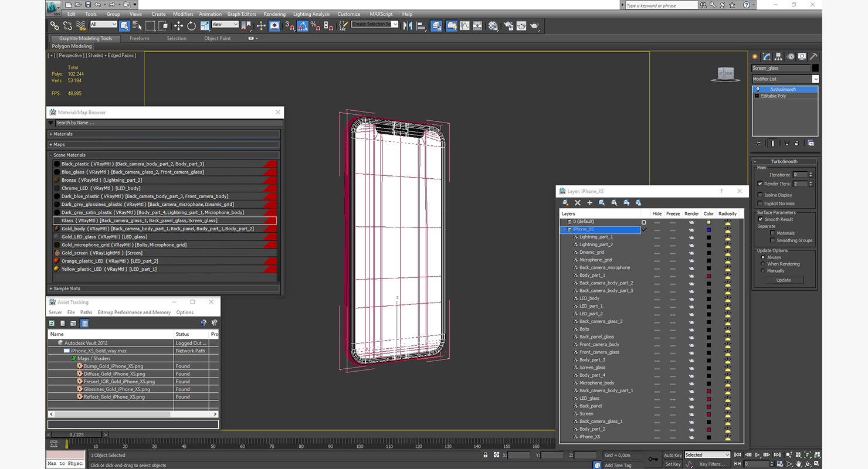Click the Render Production teapot icon
The height and width of the screenshot is (469, 868).
[534, 26]
